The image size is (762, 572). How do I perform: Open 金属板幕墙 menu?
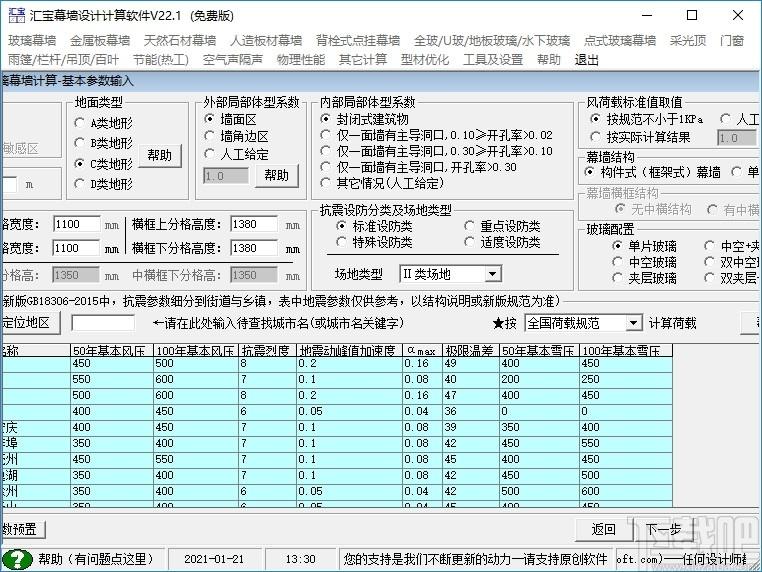click(100, 40)
